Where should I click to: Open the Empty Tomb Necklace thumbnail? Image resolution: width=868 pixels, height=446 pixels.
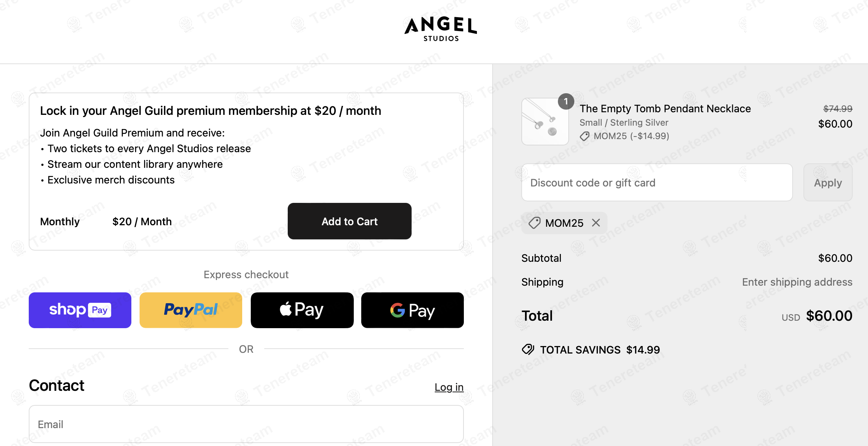click(x=545, y=122)
